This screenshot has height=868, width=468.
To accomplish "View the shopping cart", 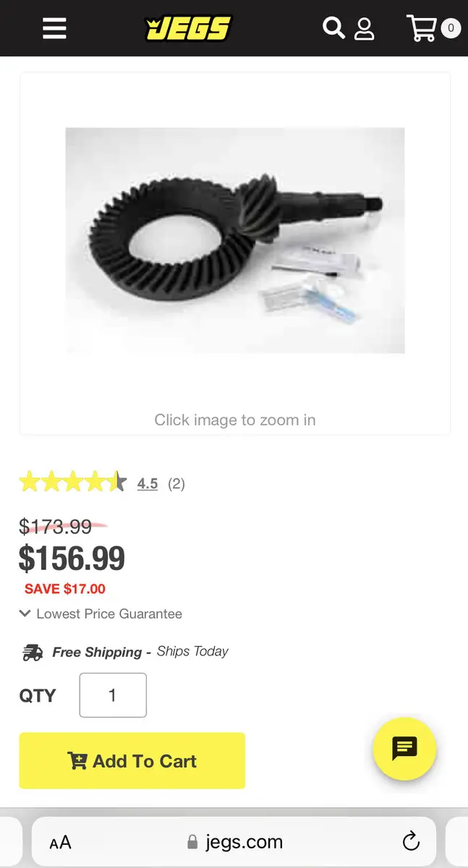I will (x=422, y=28).
